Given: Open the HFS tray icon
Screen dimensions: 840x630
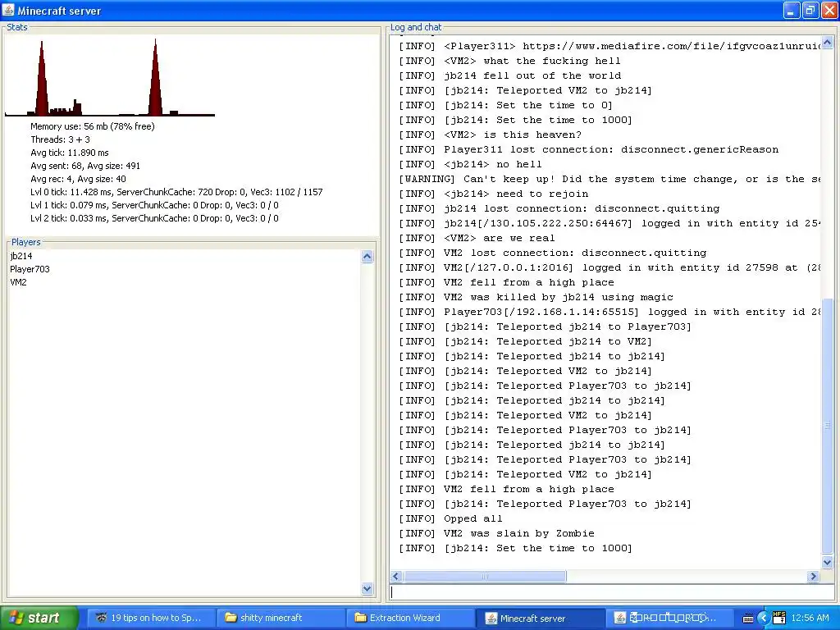Looking at the screenshot, I should tap(779, 617).
